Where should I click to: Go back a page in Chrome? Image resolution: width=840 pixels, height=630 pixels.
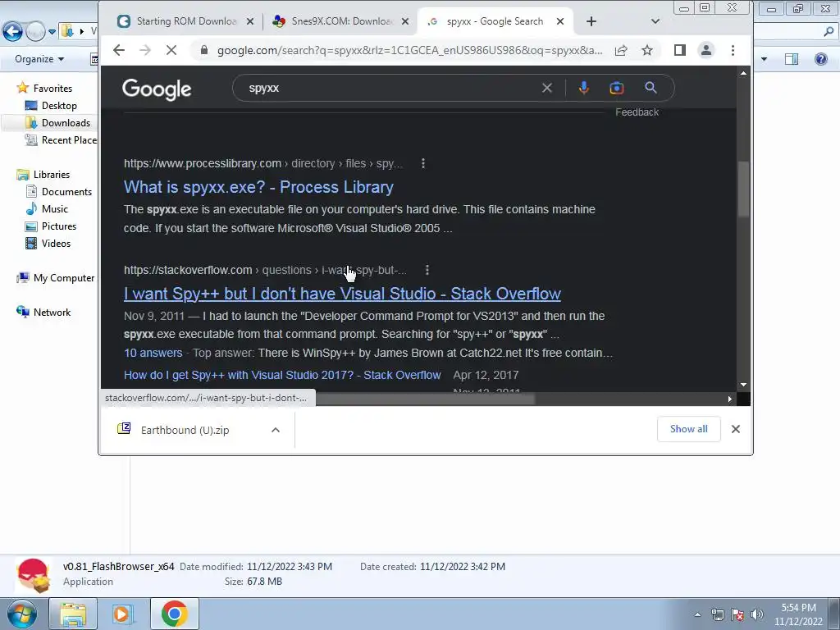pos(119,50)
